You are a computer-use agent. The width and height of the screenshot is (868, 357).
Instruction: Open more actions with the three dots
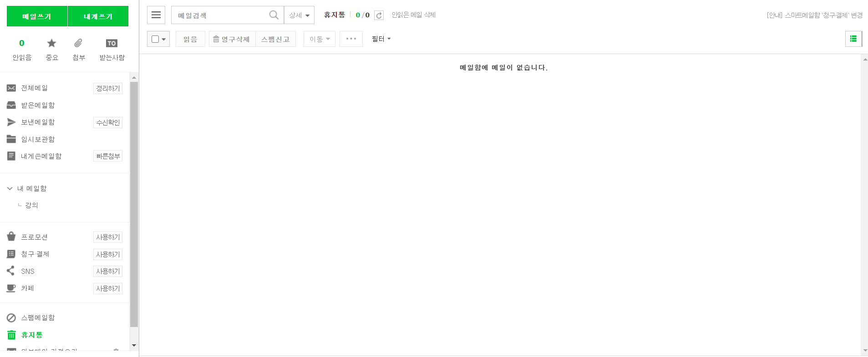coord(351,39)
